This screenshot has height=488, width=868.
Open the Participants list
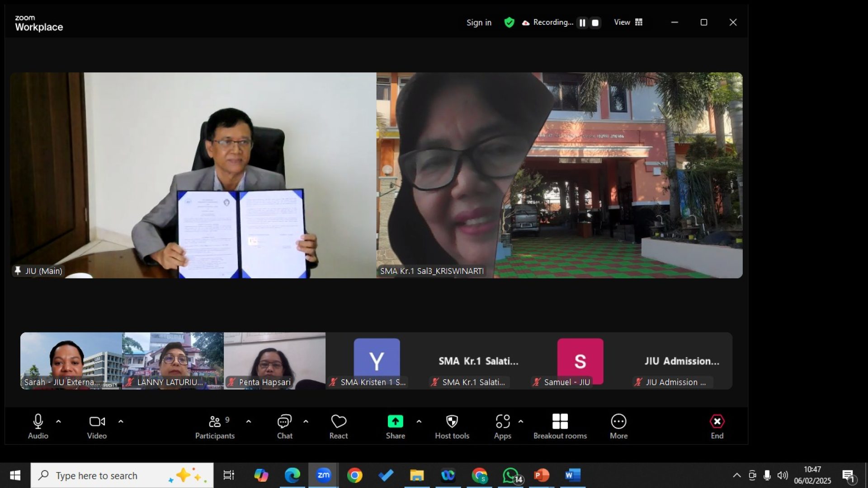tap(215, 422)
